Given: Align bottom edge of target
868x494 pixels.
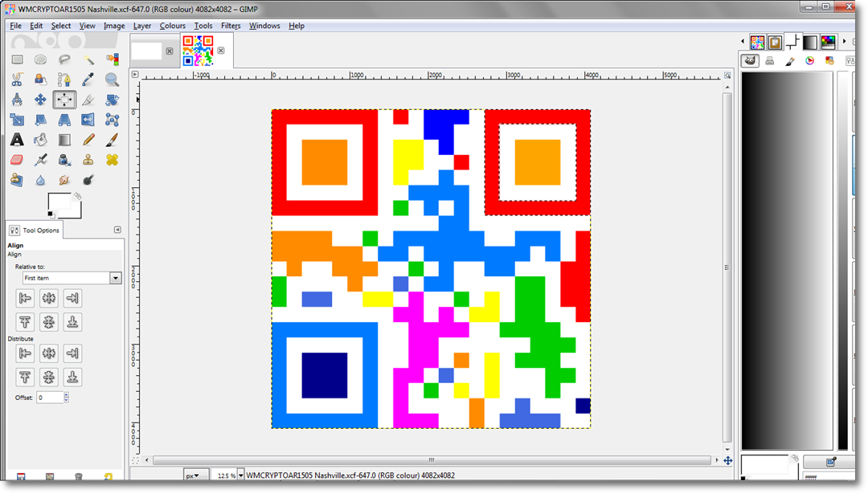Looking at the screenshot, I should pyautogui.click(x=72, y=322).
